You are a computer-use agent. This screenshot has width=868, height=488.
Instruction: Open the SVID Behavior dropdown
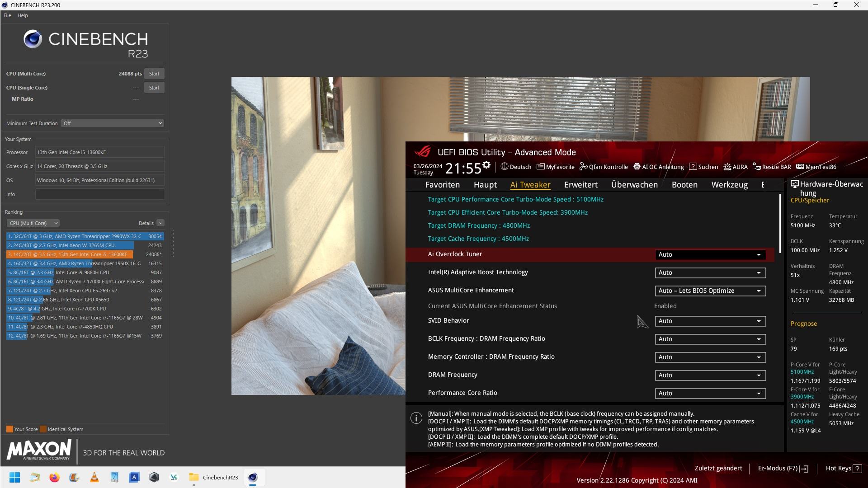(x=710, y=321)
